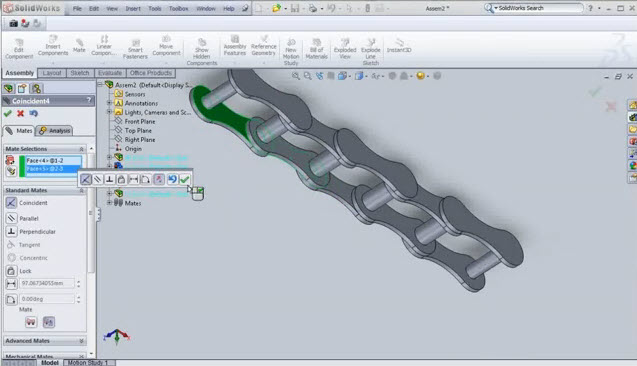Choose Coincident standard mate
The image size is (637, 366).
coord(27,203)
